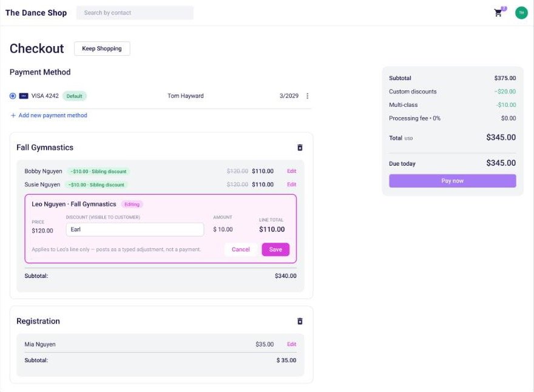Click the Fall Gymnastics section heading
Image resolution: width=534 pixels, height=392 pixels.
45,147
